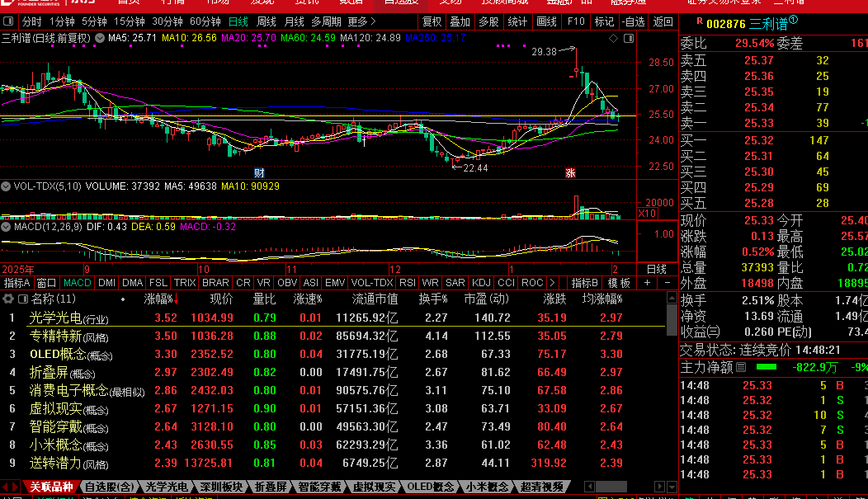Show more indicators with the arrow after ROC

click(x=552, y=283)
